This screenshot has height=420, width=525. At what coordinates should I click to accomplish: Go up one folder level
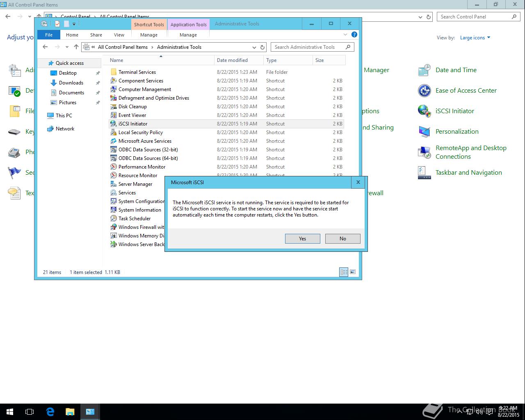pos(76,47)
